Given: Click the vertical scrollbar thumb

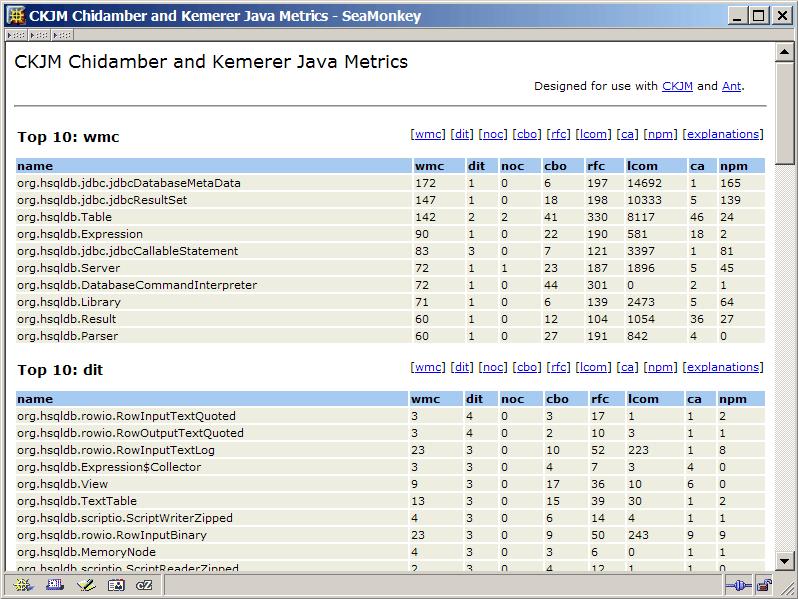Looking at the screenshot, I should pyautogui.click(x=784, y=113).
